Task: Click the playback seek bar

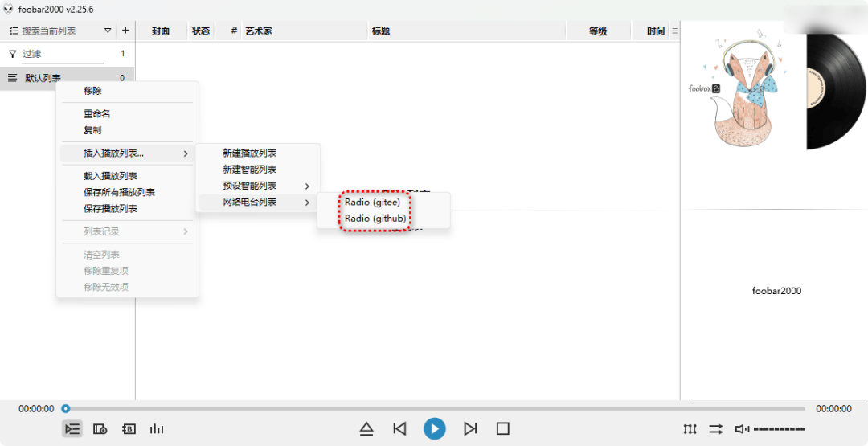Action: click(435, 409)
